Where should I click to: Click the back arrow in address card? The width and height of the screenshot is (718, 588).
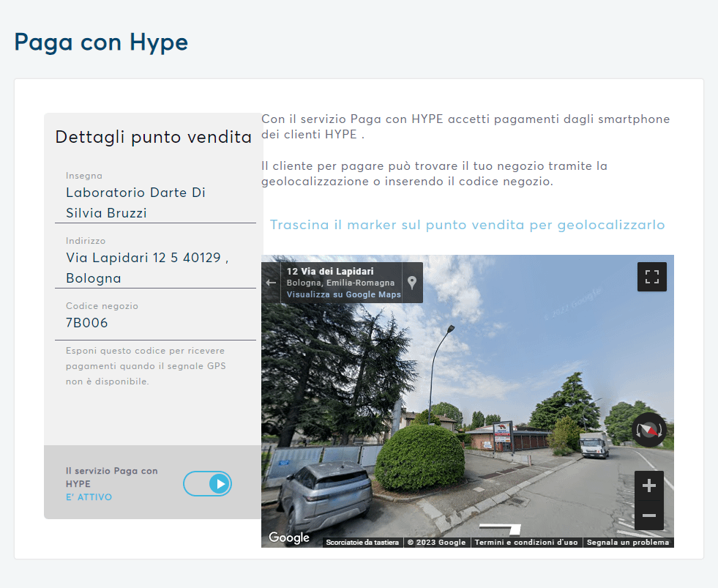click(x=271, y=283)
